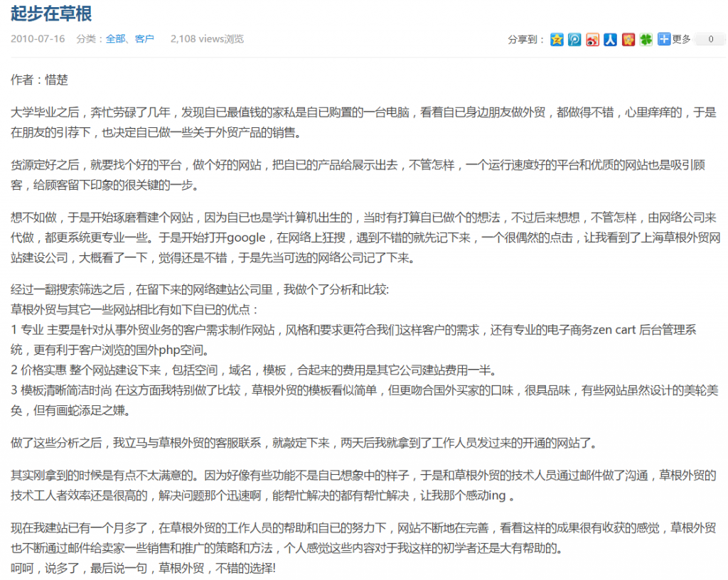Click the green four-leaf clover share icon
728x580 pixels.
[646, 39]
